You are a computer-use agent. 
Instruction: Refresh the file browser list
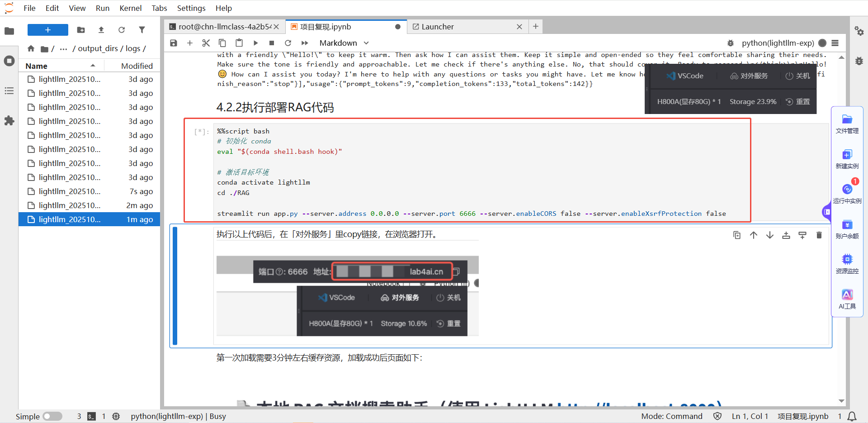(x=122, y=30)
